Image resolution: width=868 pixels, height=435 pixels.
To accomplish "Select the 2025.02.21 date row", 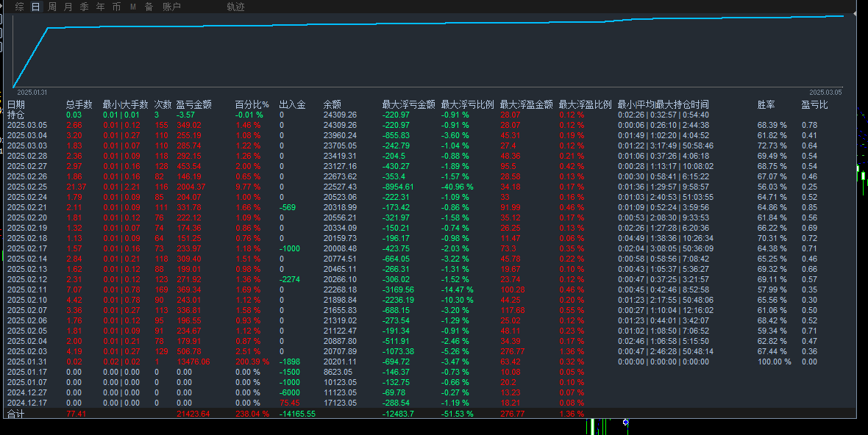I will [x=27, y=207].
